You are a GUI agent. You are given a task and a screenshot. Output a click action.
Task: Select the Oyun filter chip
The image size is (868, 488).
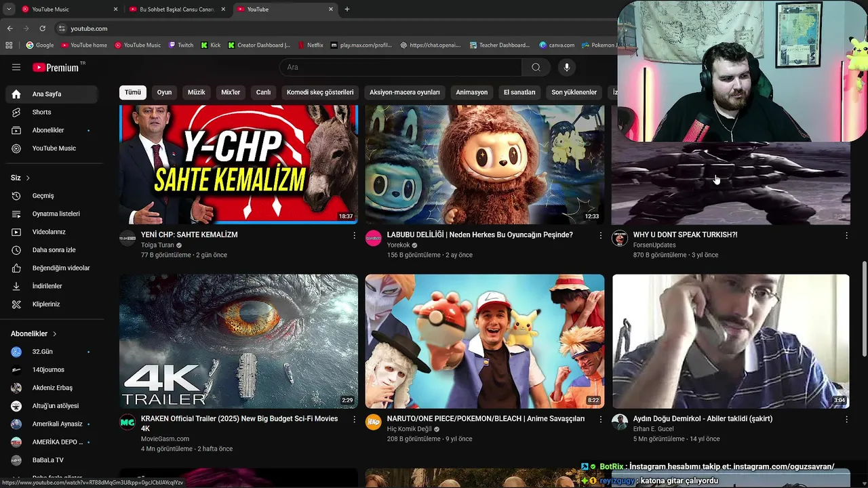(165, 92)
